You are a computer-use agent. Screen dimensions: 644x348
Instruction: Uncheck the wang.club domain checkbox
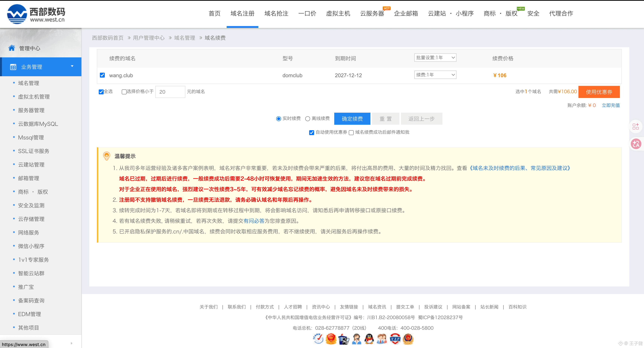102,75
